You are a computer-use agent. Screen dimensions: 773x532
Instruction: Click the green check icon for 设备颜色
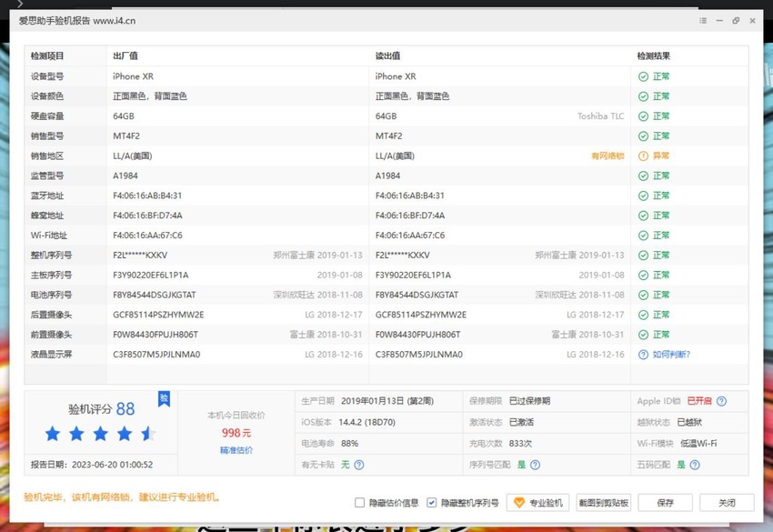pos(643,96)
